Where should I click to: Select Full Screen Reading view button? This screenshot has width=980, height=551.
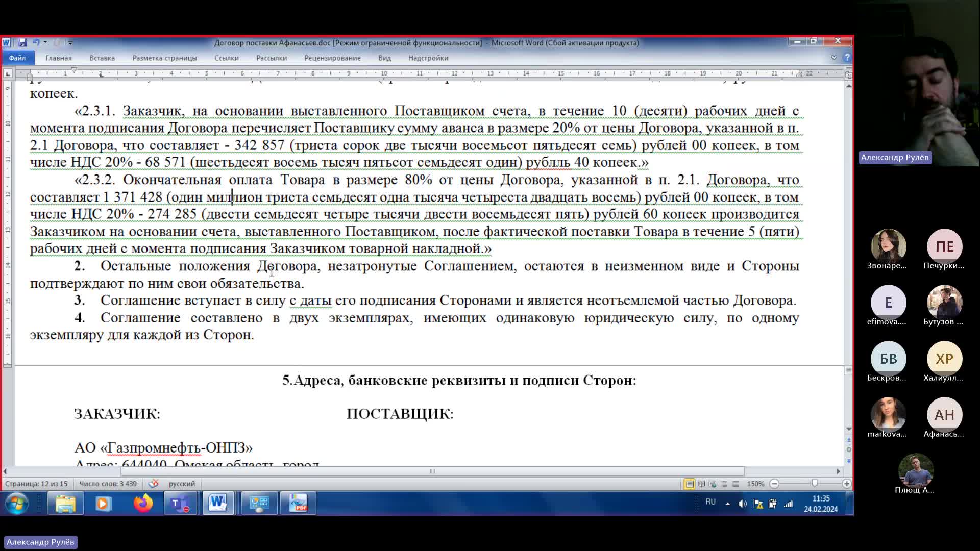tap(701, 484)
